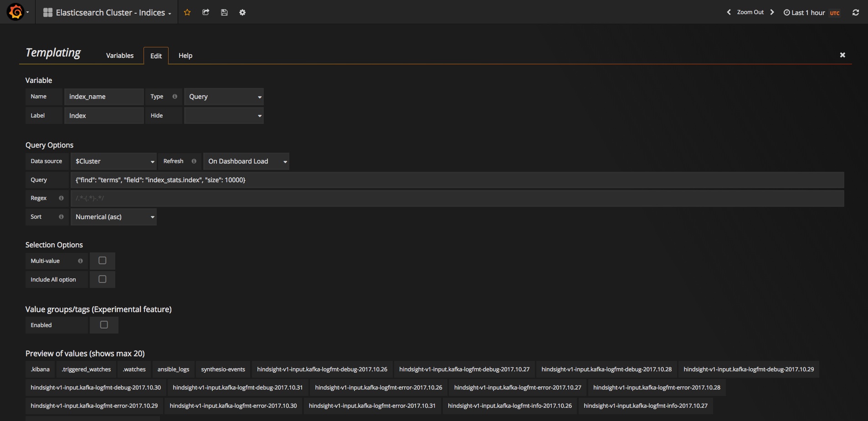
Task: Switch to the Variables tab
Action: coord(120,56)
